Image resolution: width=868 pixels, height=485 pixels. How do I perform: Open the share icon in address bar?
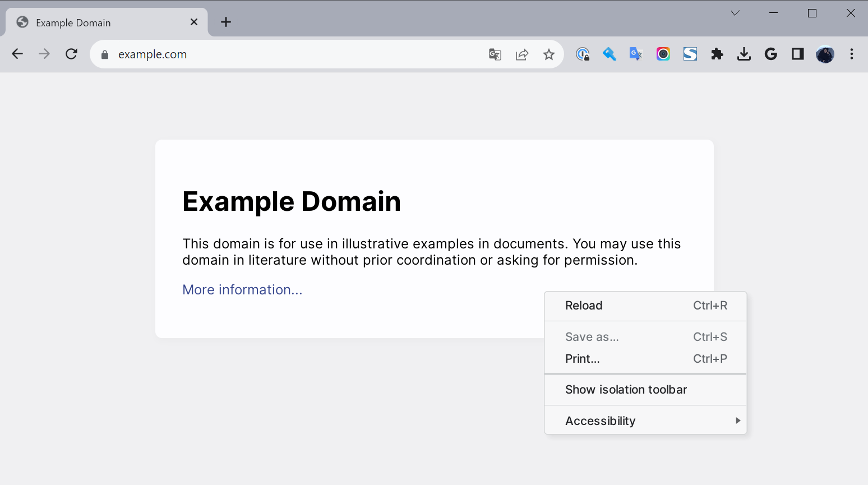pos(522,54)
